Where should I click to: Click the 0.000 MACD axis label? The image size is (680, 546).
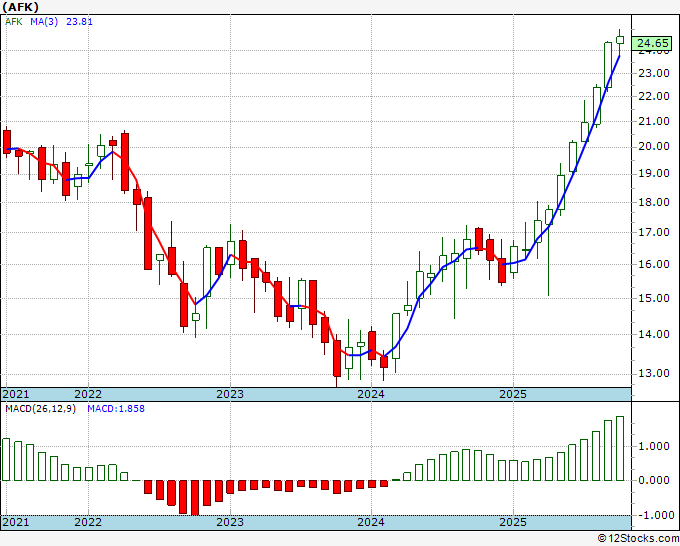(656, 481)
